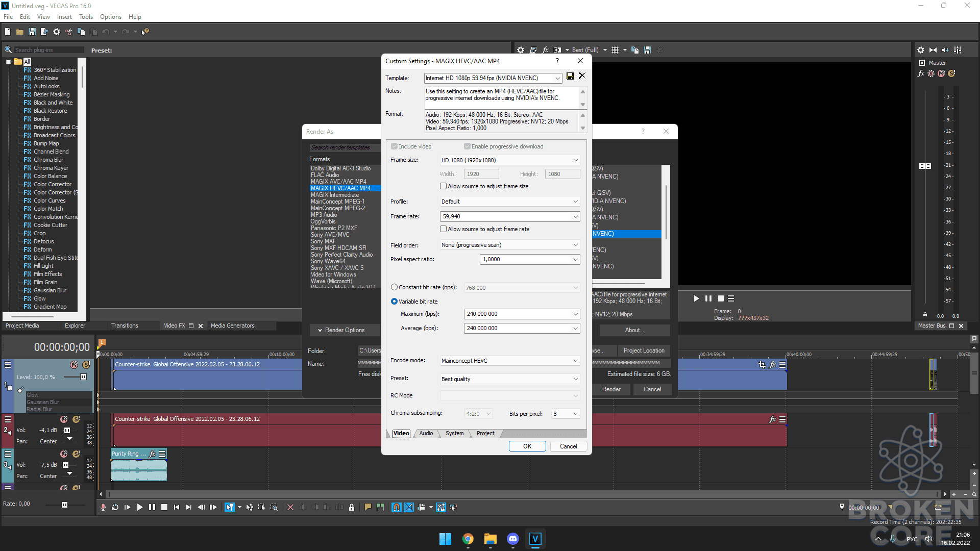
Task: Click the Open folder icon in main toolbar
Action: pos(20,32)
